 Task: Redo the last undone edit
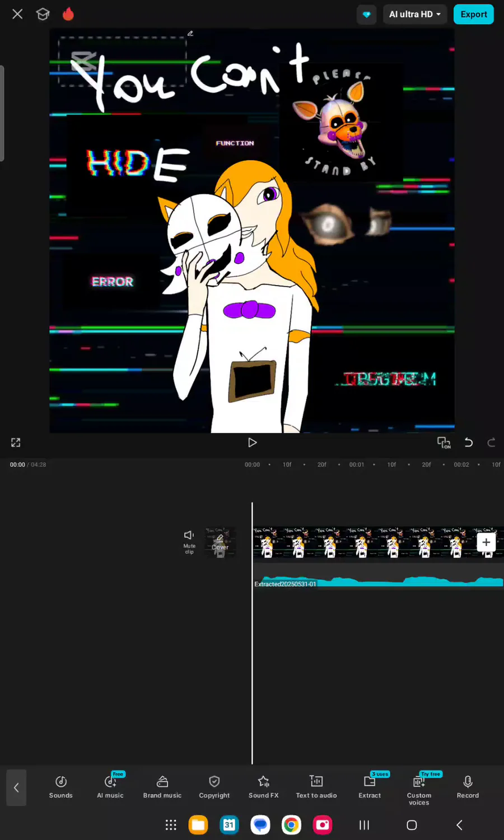coord(491,442)
